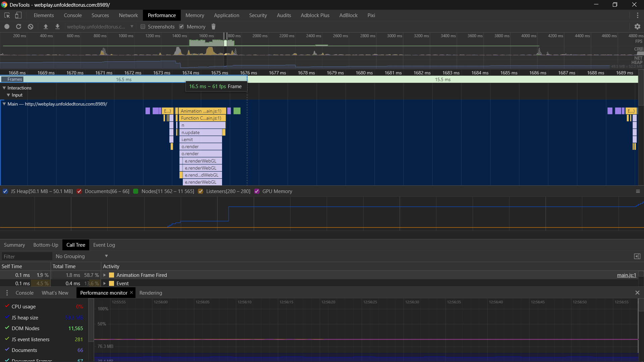The height and width of the screenshot is (362, 644).
Task: Activate the inspect element picker icon
Action: [7, 15]
